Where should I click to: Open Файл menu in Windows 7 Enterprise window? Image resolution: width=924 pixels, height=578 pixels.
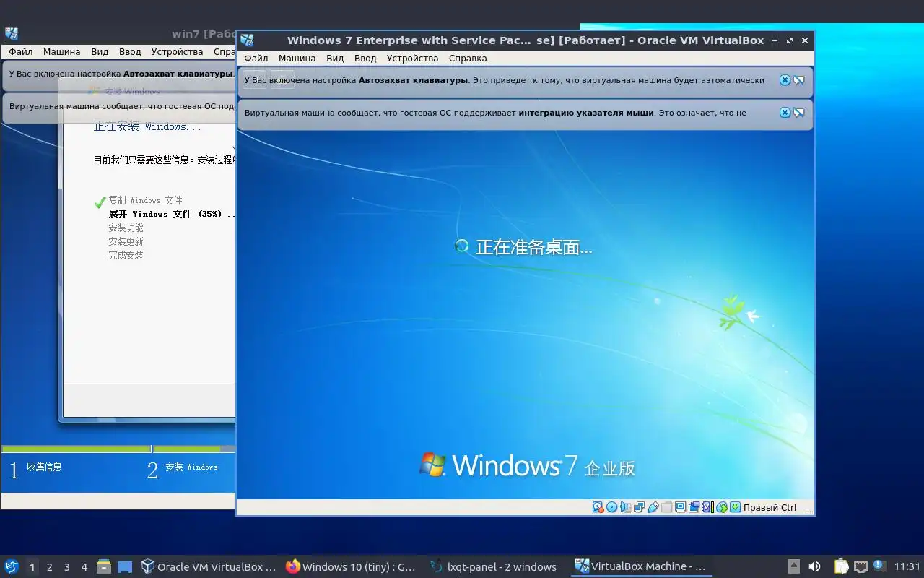pos(256,58)
